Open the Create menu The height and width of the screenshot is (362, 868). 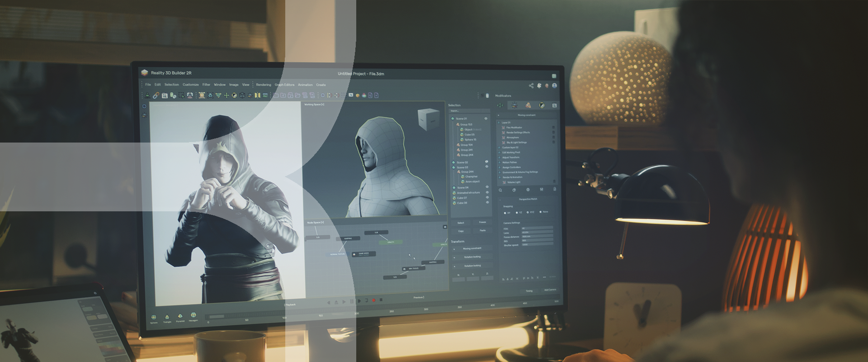click(x=321, y=85)
